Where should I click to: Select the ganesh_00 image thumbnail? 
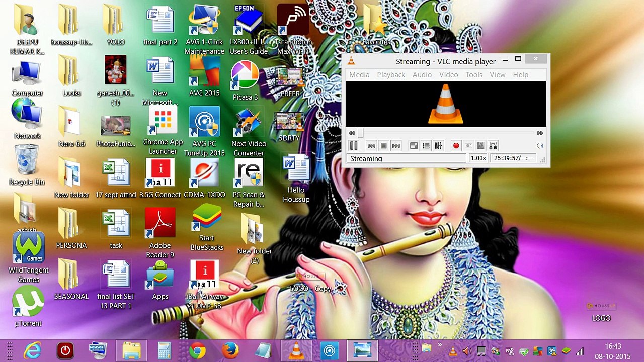click(x=116, y=80)
